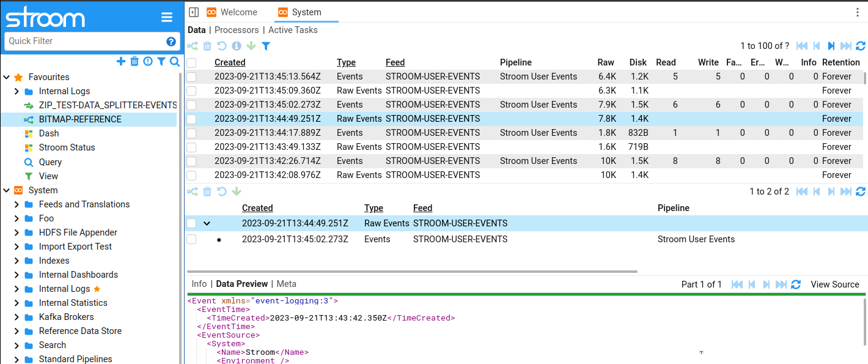Click the refresh icon at the top of the stream list
The width and height of the screenshot is (868, 364).
[x=861, y=46]
